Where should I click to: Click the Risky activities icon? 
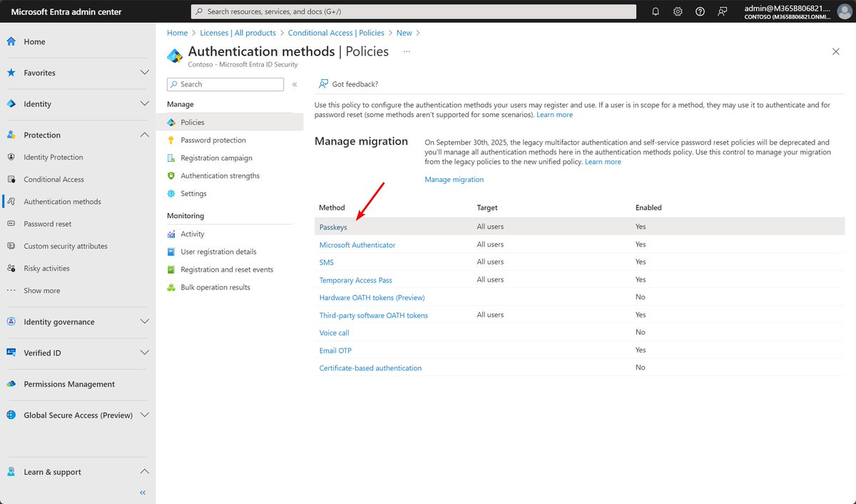click(x=11, y=268)
